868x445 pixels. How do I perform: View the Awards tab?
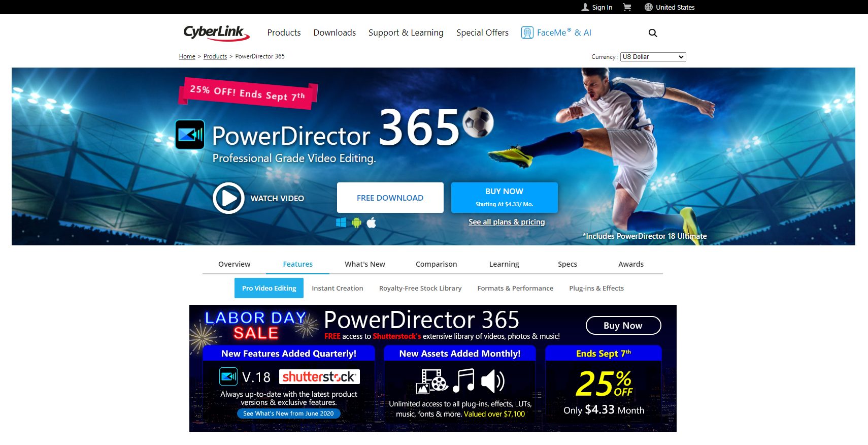pyautogui.click(x=631, y=264)
